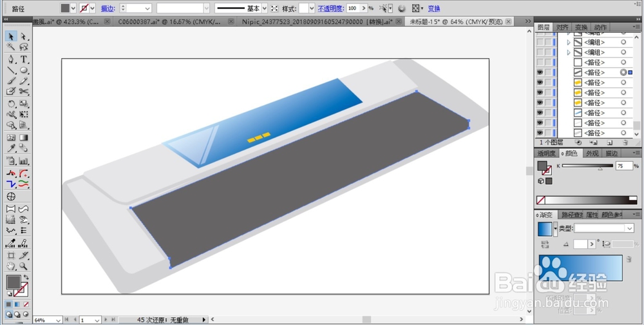The width and height of the screenshot is (644, 325).
Task: Select the Paintbrush tool
Action: point(11,81)
